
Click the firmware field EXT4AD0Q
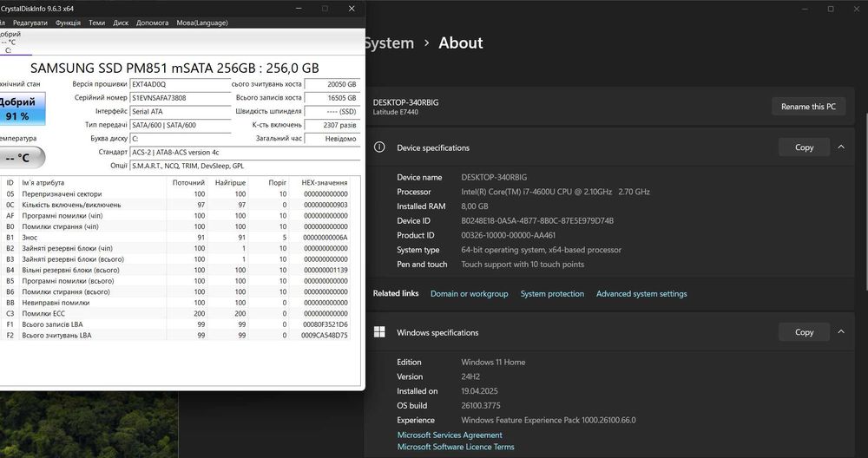click(x=181, y=84)
